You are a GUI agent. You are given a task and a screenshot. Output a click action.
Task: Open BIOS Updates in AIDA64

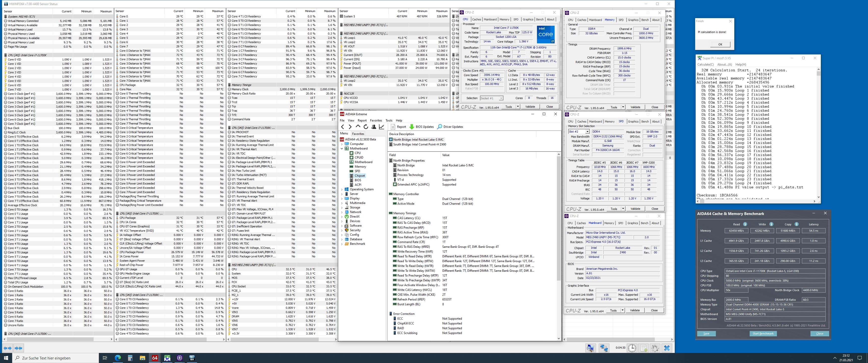(421, 127)
